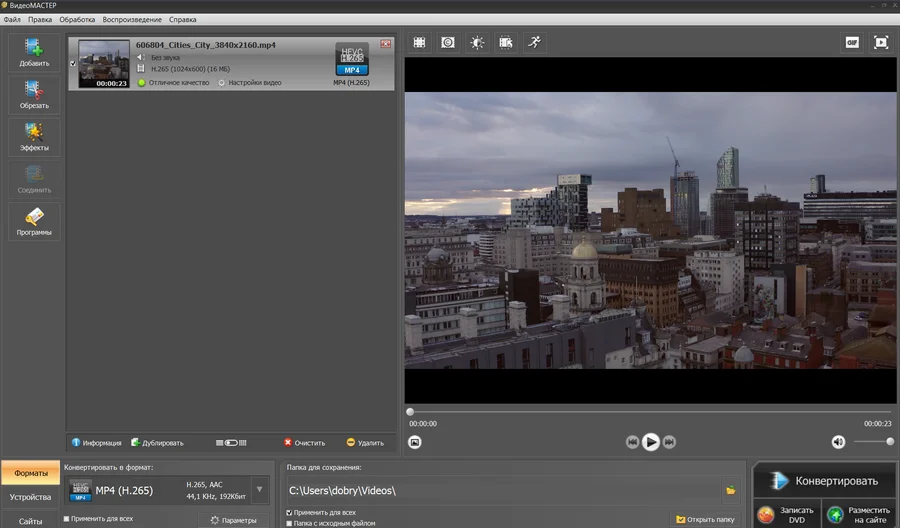Open the Обработка menu
This screenshot has width=900, height=528.
click(x=77, y=20)
